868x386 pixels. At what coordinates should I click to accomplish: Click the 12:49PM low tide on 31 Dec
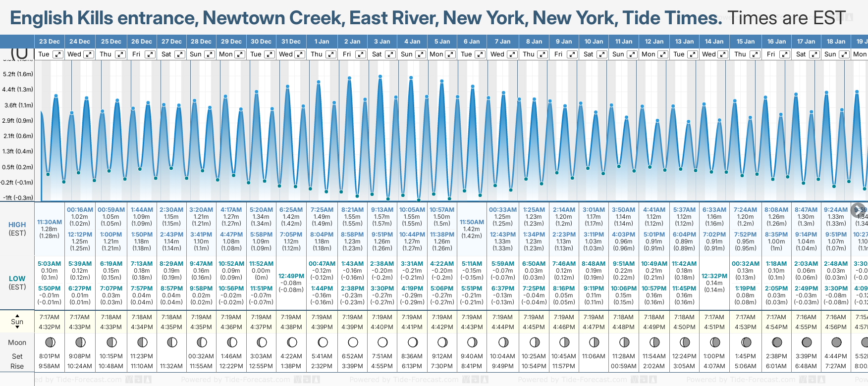(x=291, y=276)
